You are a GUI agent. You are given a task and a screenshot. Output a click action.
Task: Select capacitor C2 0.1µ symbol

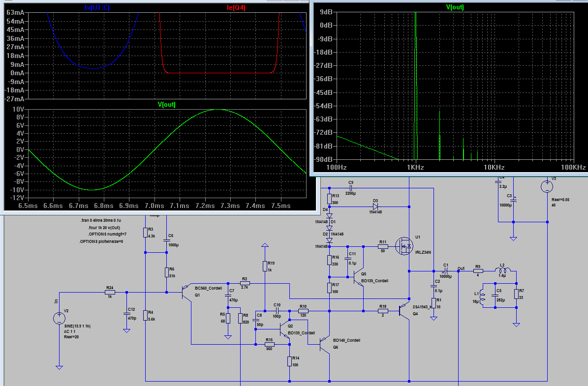434,286
